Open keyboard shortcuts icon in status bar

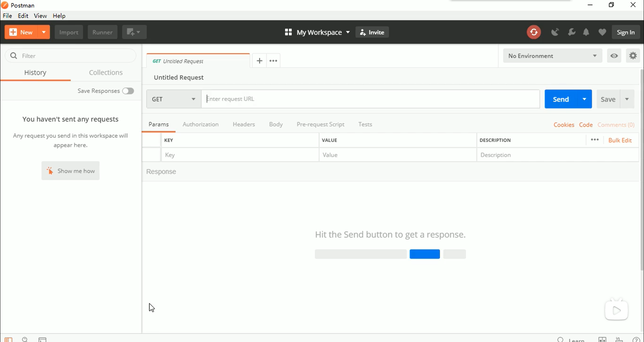click(x=619, y=339)
